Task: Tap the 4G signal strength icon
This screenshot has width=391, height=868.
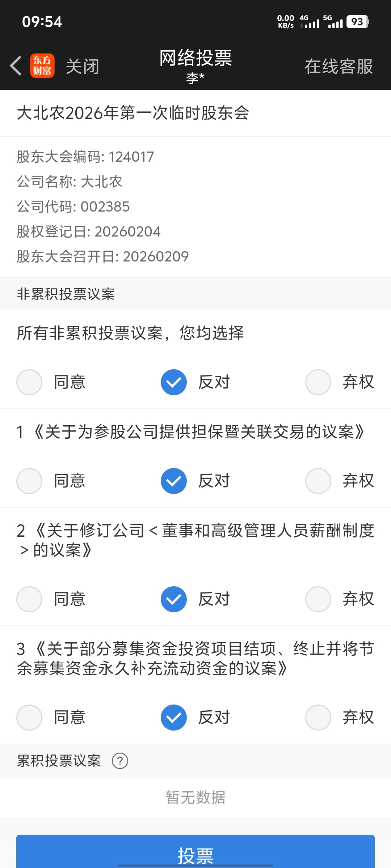Action: point(310,22)
